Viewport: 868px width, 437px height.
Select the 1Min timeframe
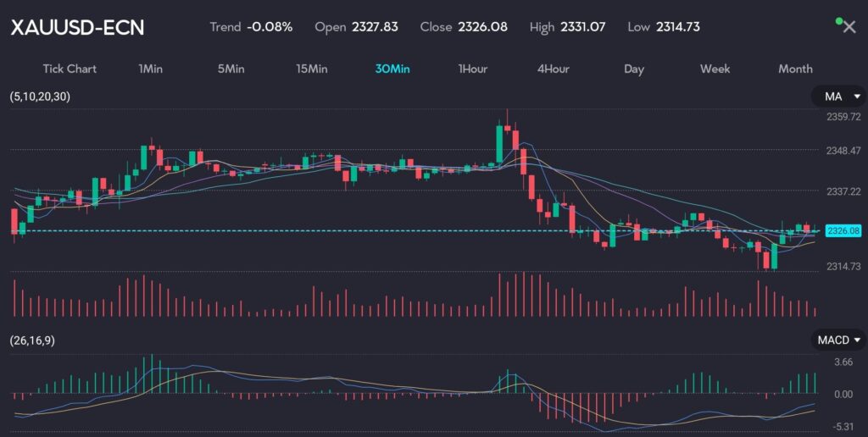click(x=150, y=69)
